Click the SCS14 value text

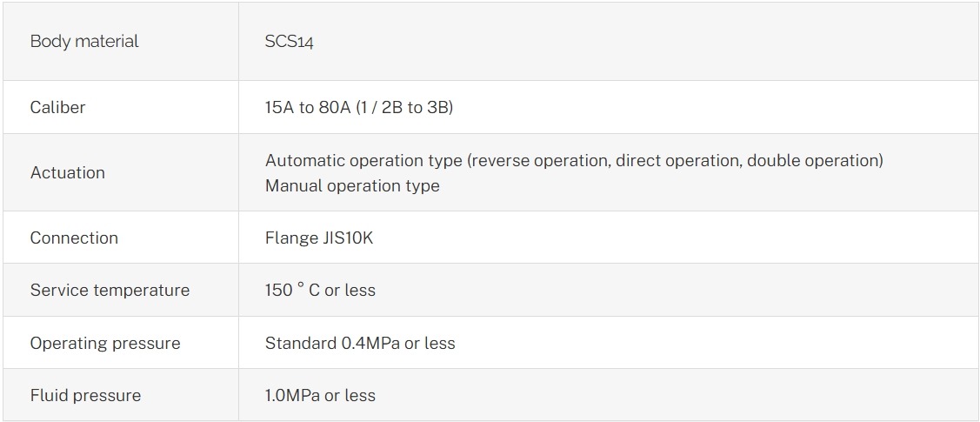(289, 42)
